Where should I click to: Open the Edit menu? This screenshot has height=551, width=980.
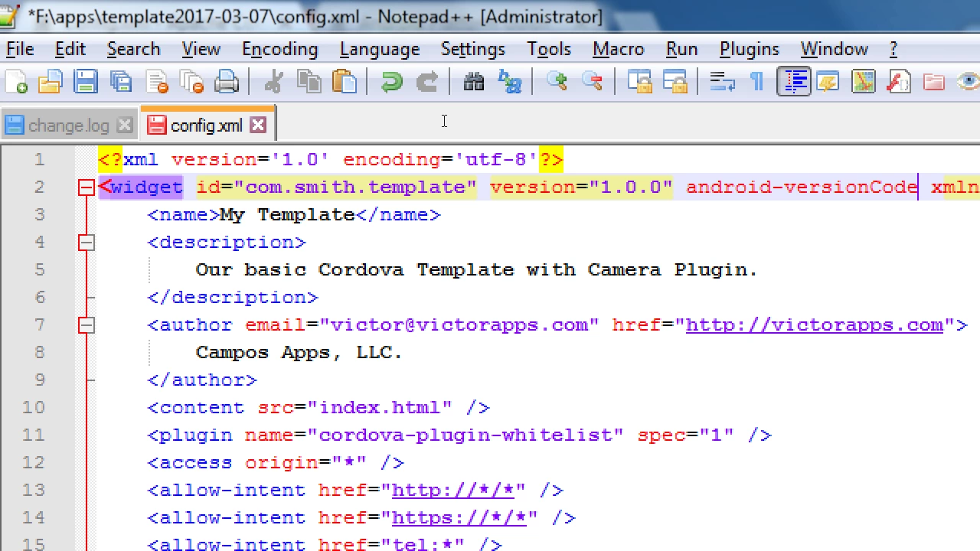[70, 49]
